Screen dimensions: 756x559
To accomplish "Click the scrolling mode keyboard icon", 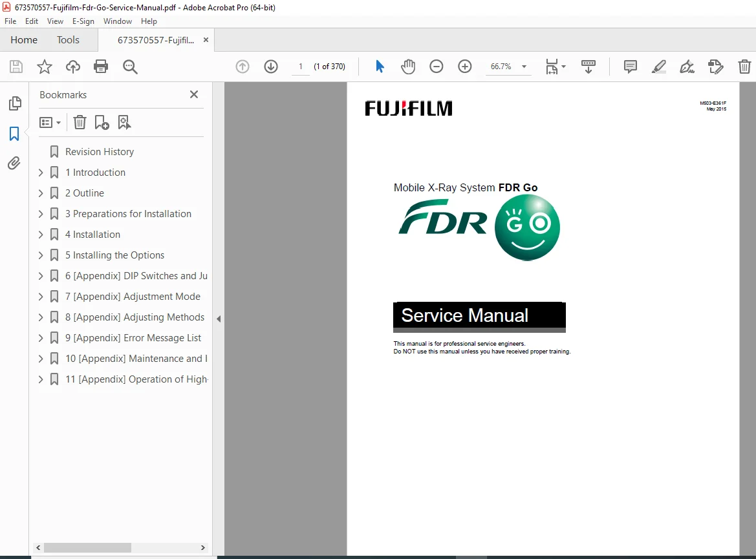I will coord(589,67).
